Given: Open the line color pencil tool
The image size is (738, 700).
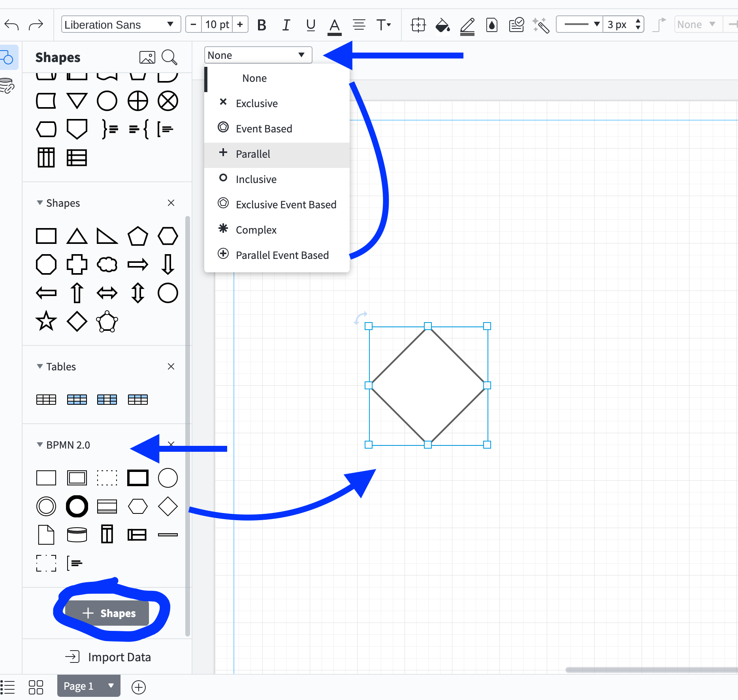Looking at the screenshot, I should tap(467, 26).
